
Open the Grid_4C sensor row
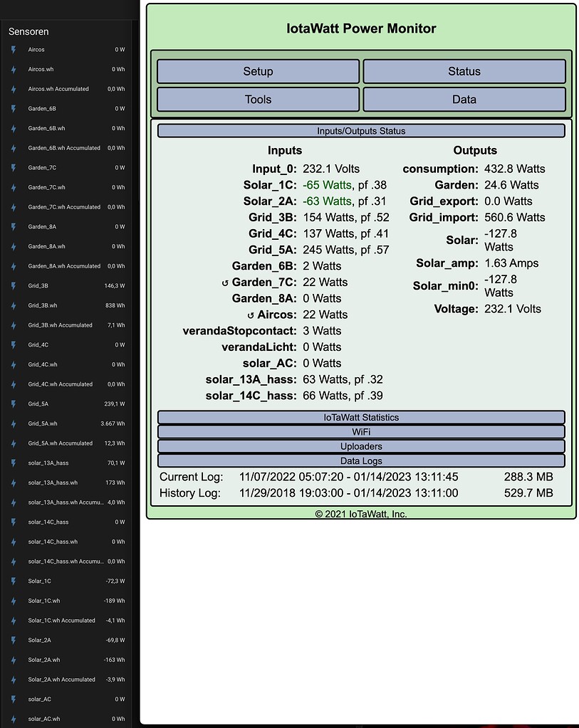(68, 345)
